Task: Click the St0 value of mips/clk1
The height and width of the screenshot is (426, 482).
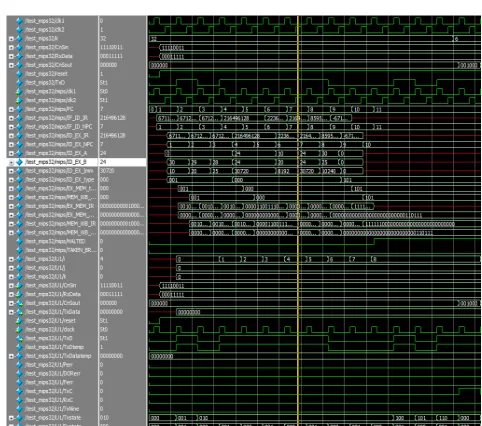Action: pos(104,91)
